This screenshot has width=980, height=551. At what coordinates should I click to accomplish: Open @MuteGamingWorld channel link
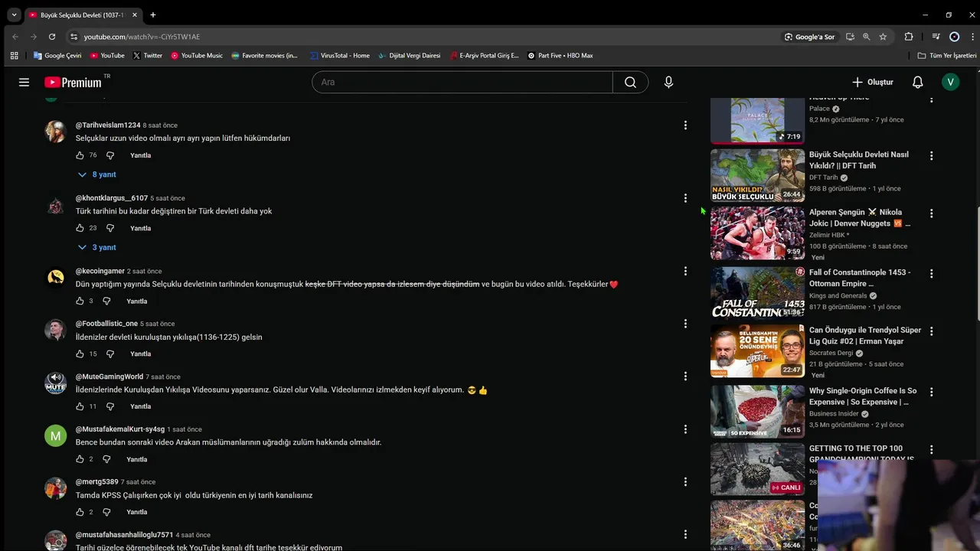(x=109, y=377)
